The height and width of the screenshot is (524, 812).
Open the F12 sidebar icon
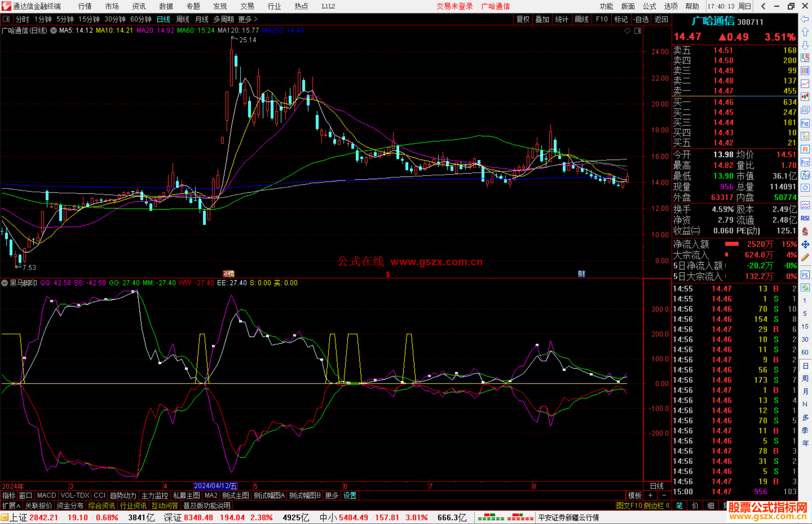click(805, 162)
